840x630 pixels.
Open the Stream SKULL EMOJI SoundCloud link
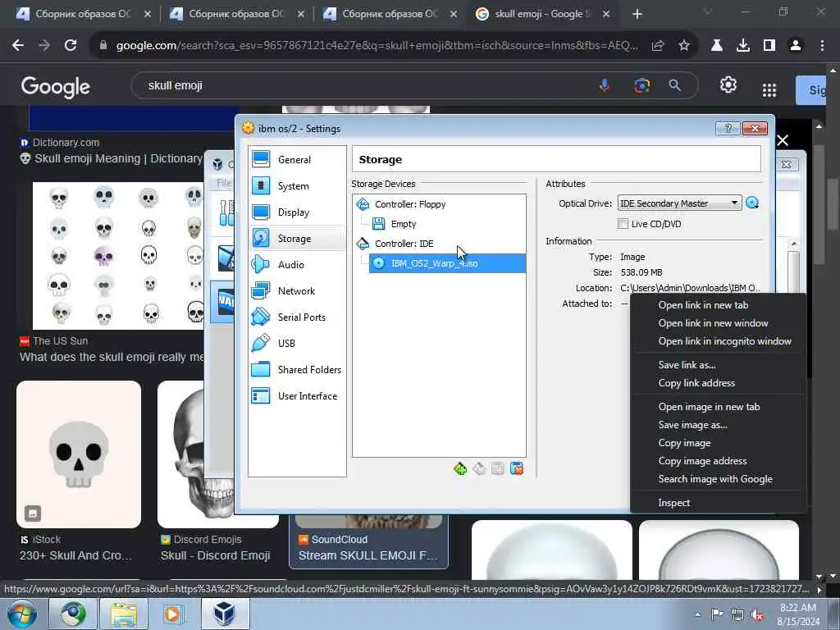coord(368,555)
